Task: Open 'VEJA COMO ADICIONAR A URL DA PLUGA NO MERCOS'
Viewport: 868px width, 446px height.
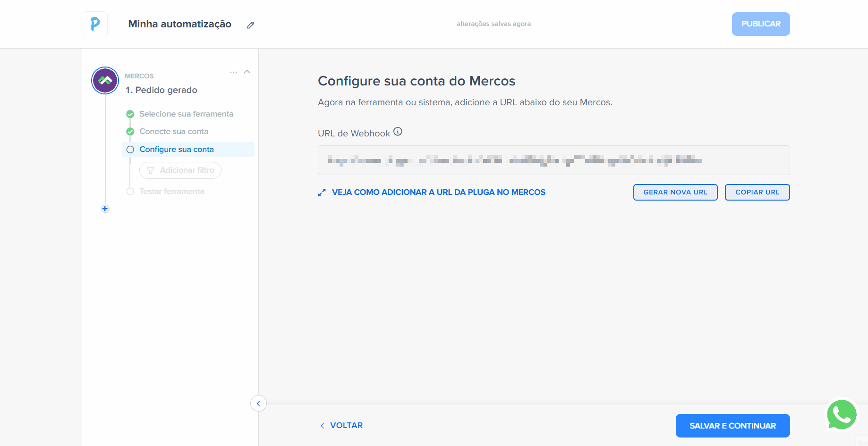Action: 439,192
